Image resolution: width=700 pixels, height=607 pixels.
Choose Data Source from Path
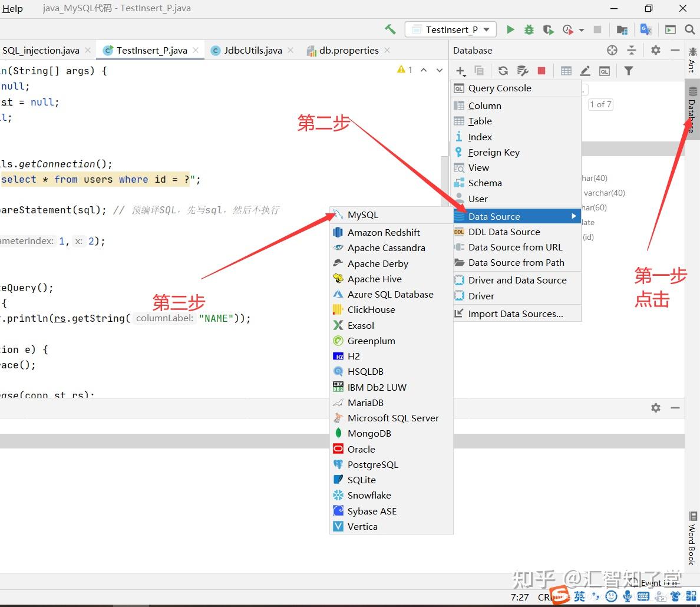[x=517, y=263]
